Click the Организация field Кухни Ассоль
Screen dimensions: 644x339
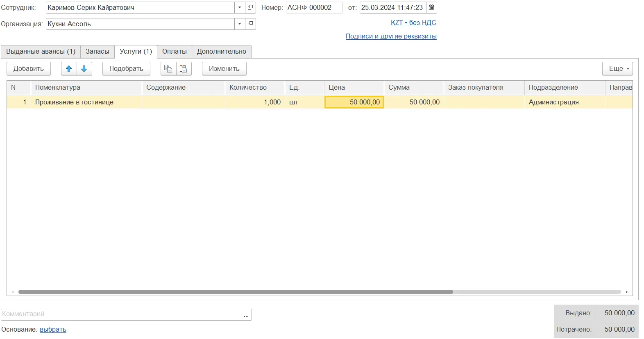(140, 24)
